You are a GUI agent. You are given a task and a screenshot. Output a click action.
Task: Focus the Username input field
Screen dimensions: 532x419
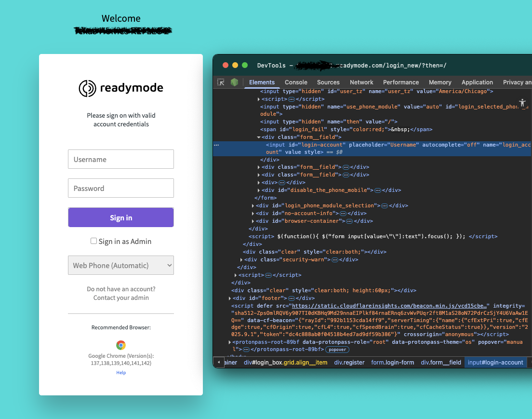tap(121, 159)
